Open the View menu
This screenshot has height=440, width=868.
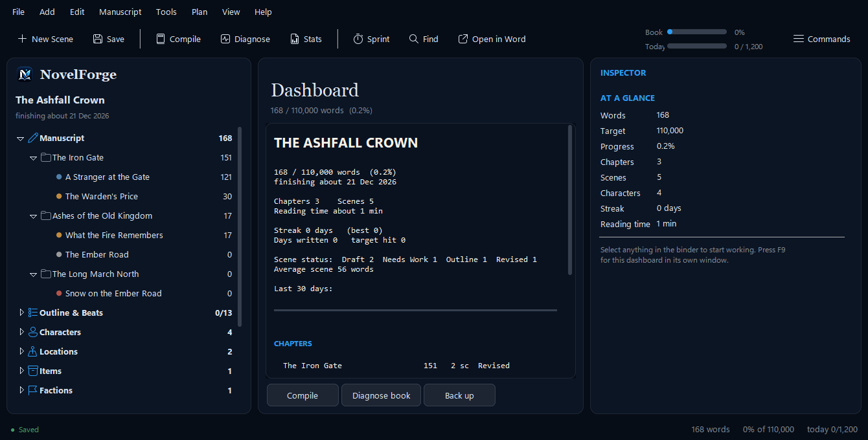[x=231, y=12]
